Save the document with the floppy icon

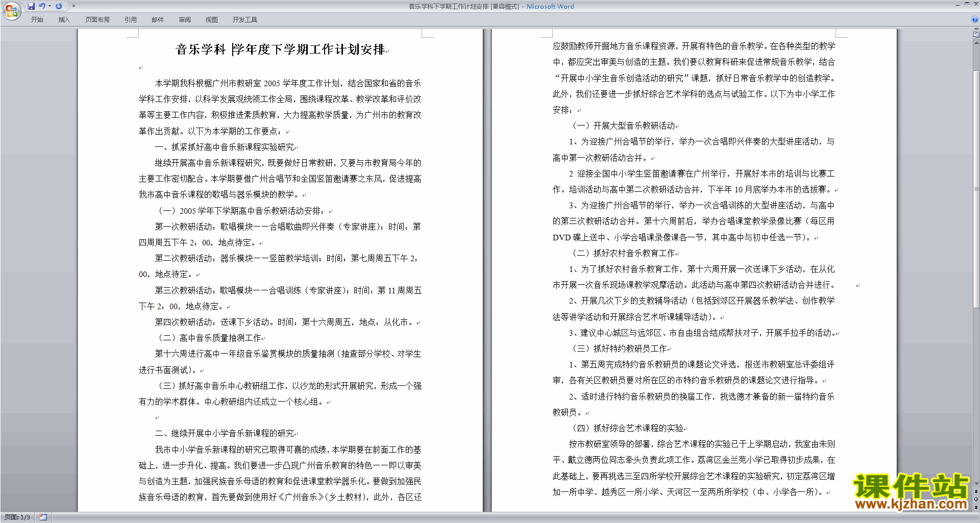(31, 6)
